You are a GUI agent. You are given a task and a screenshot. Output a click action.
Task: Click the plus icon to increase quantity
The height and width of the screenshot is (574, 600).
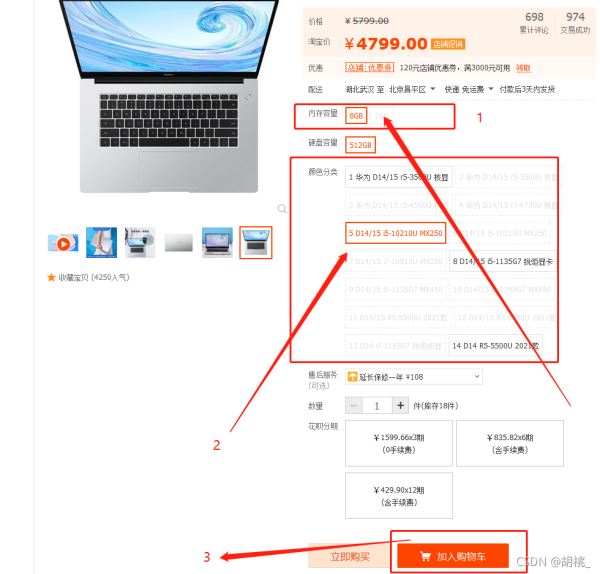pyautogui.click(x=401, y=405)
